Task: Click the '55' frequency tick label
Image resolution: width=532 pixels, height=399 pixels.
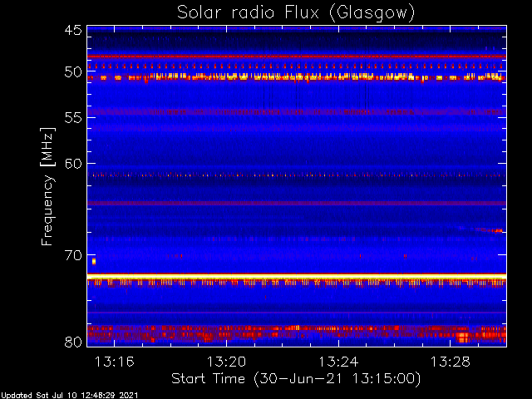Action: point(73,117)
